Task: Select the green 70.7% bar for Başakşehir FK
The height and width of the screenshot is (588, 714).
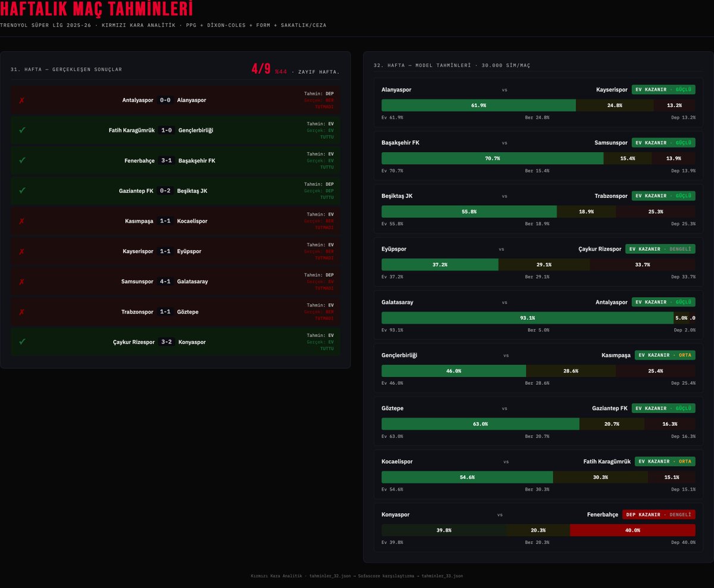Action: click(x=492, y=158)
